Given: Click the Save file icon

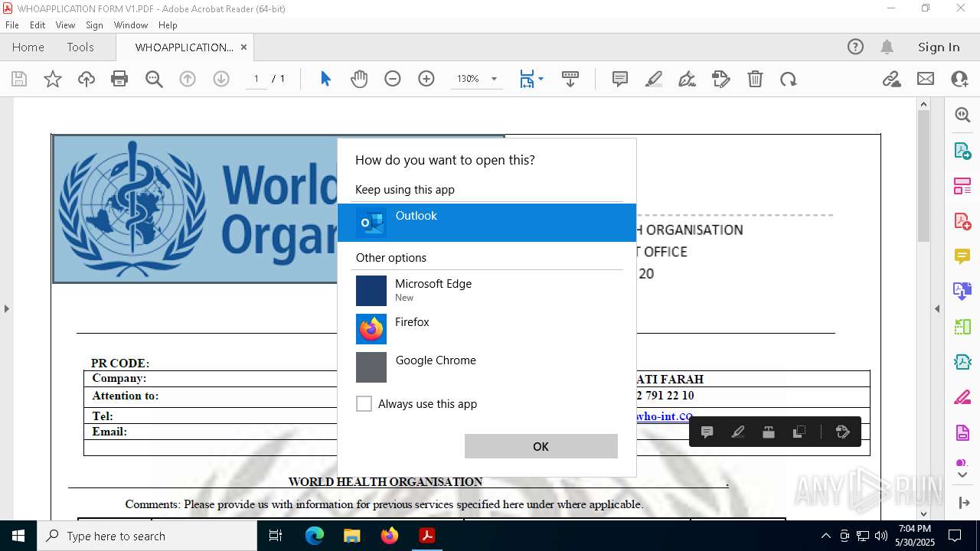Looking at the screenshot, I should click(x=19, y=79).
